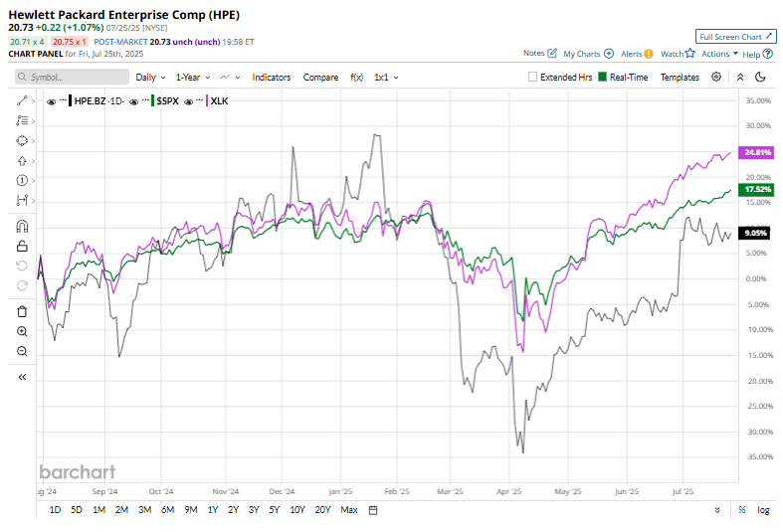The image size is (783, 532).
Task: Select the Max time range
Action: 349,510
